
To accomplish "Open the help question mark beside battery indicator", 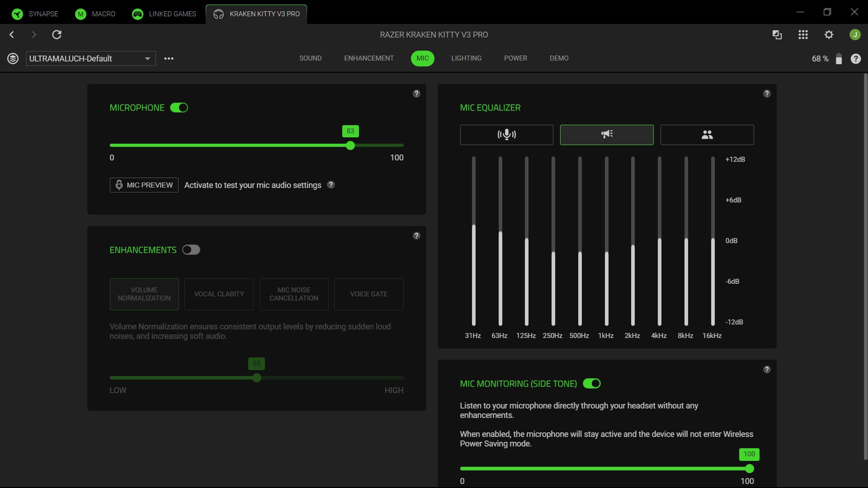I will (856, 59).
